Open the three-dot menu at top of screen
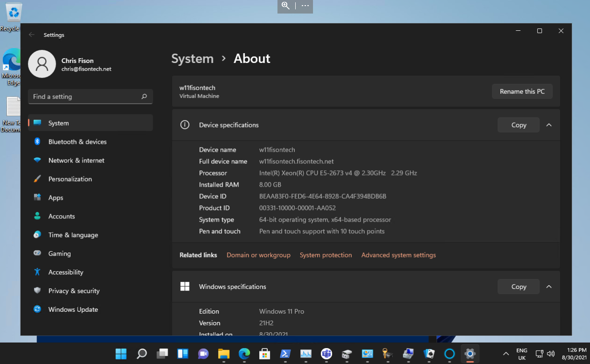 click(305, 6)
